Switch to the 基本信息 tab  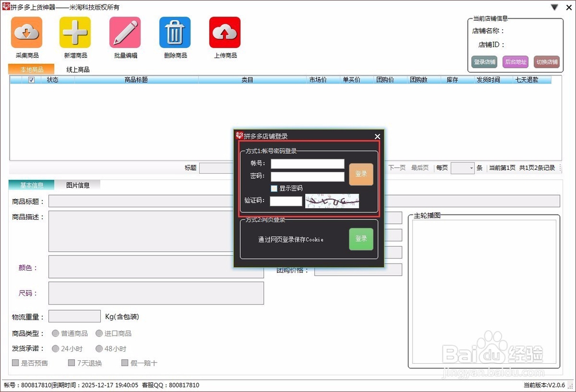(x=31, y=185)
